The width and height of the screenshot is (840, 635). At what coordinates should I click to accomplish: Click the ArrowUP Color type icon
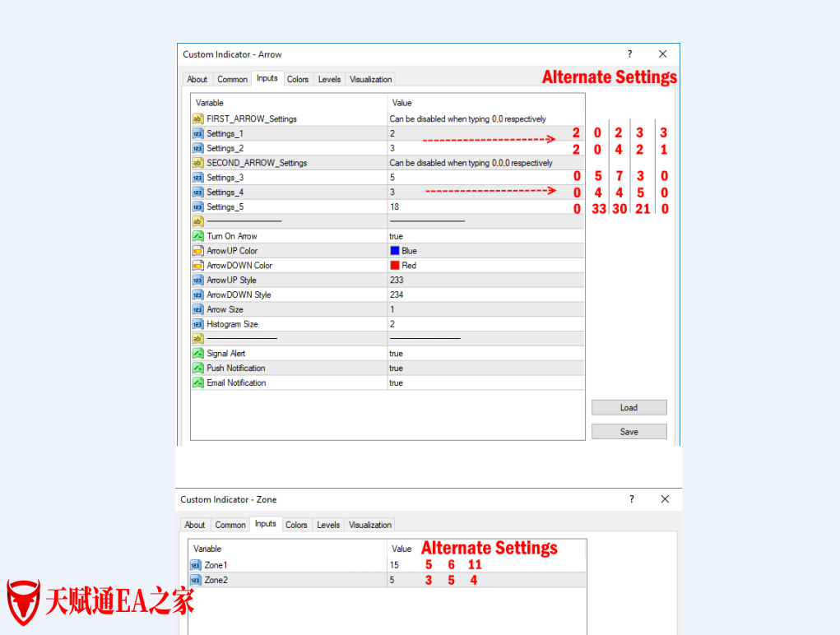(x=197, y=251)
